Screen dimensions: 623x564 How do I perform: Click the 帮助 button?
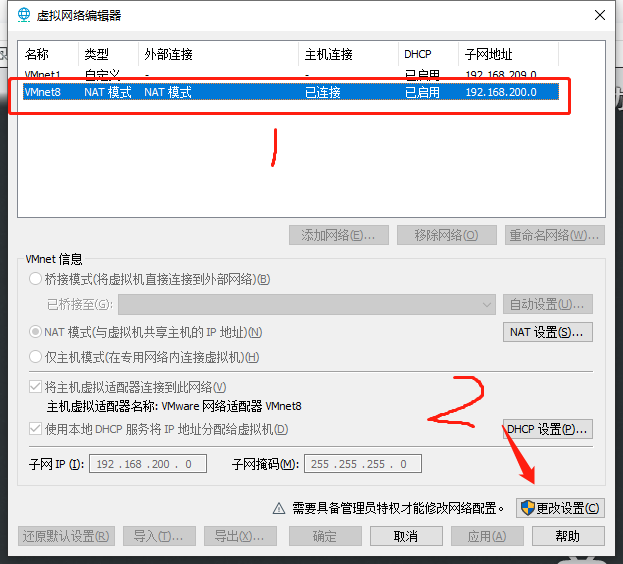click(x=568, y=536)
